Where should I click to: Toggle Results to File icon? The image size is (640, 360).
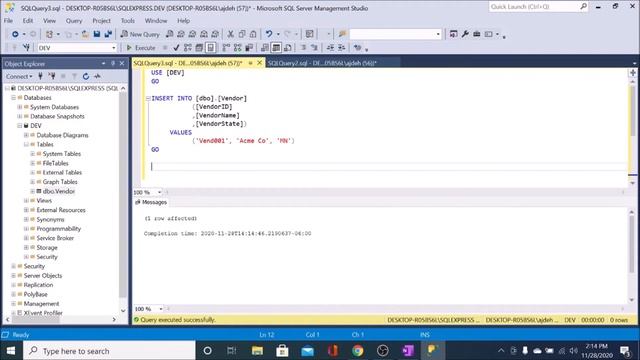tap(288, 48)
